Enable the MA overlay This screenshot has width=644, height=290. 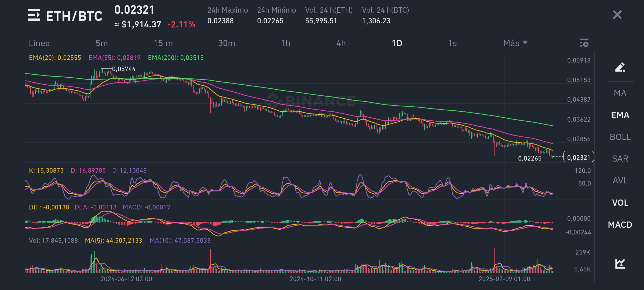(620, 93)
